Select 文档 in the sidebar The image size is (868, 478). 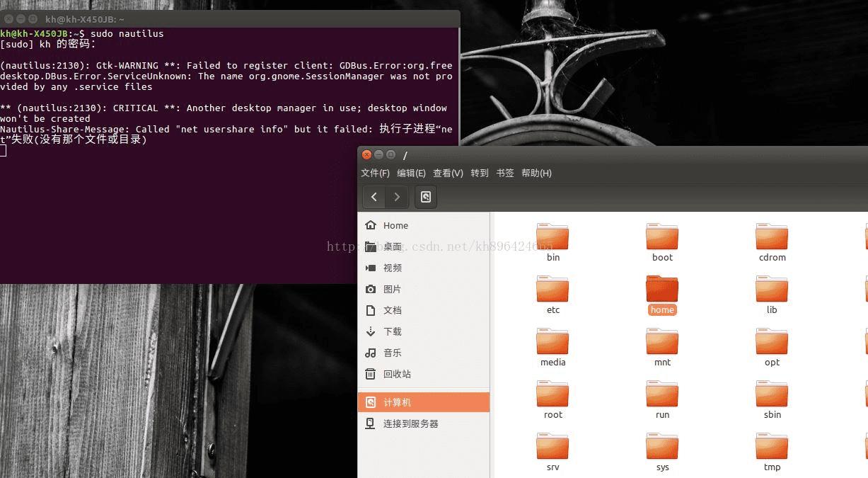[424, 310]
